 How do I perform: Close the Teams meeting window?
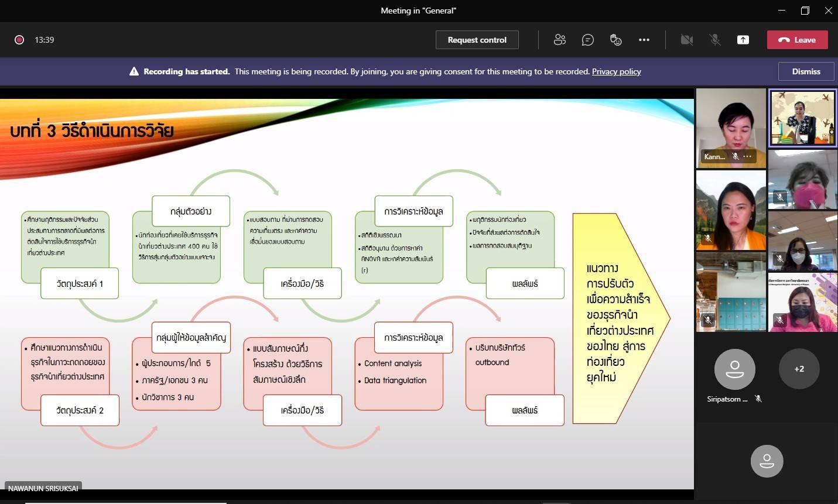click(828, 11)
